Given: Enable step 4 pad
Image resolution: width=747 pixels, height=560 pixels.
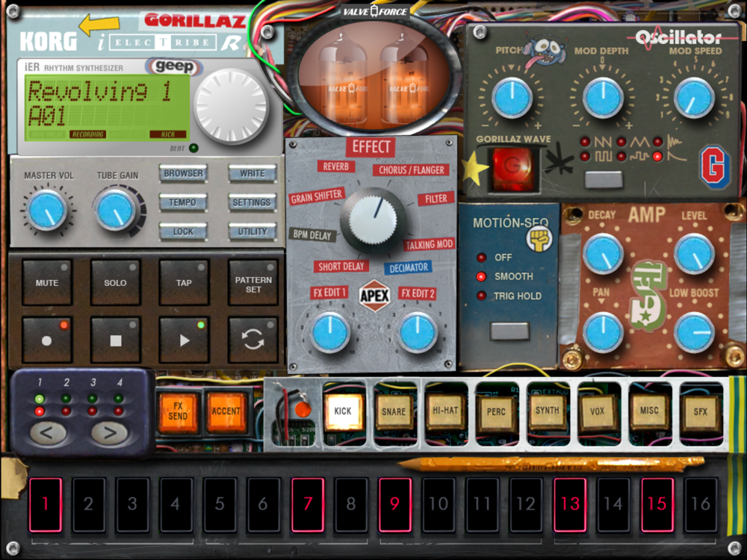Looking at the screenshot, I should coord(176,504).
